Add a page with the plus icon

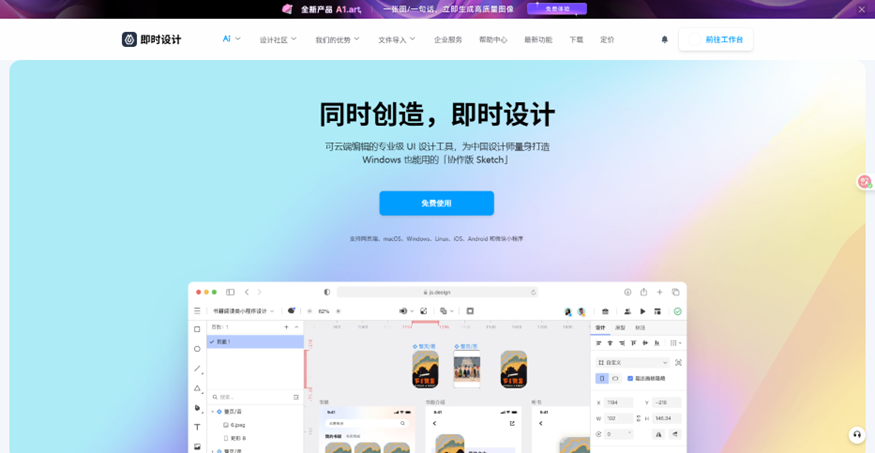point(286,327)
